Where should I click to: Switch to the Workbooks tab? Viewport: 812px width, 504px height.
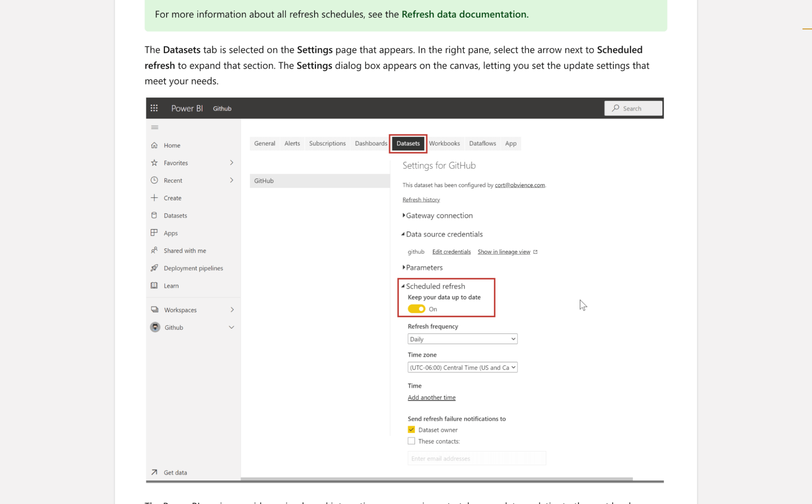[x=444, y=143]
